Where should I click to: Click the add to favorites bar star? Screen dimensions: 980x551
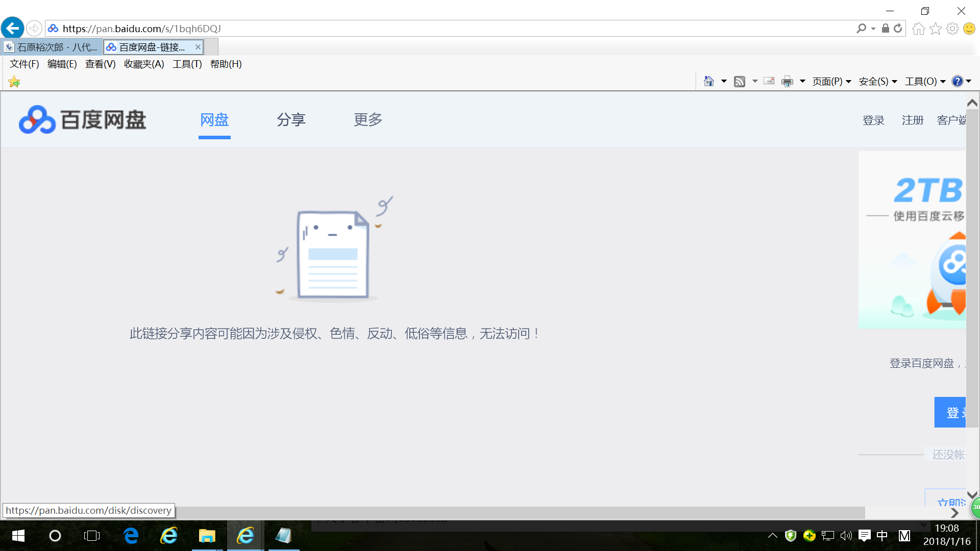click(14, 82)
